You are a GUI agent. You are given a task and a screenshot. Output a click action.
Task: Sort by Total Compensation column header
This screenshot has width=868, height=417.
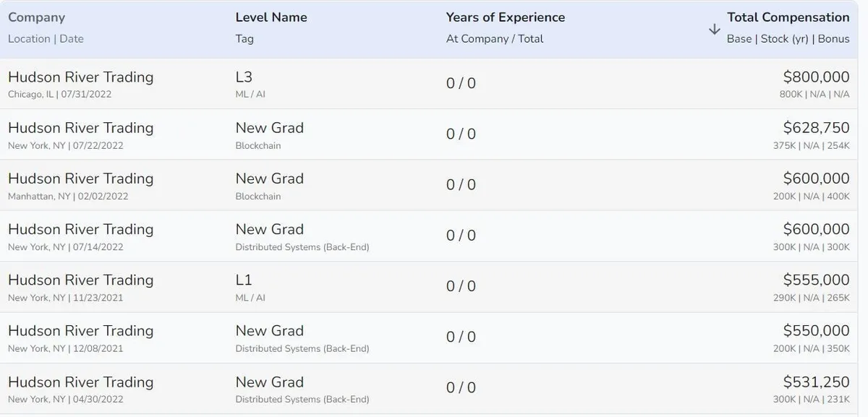pyautogui.click(x=788, y=17)
